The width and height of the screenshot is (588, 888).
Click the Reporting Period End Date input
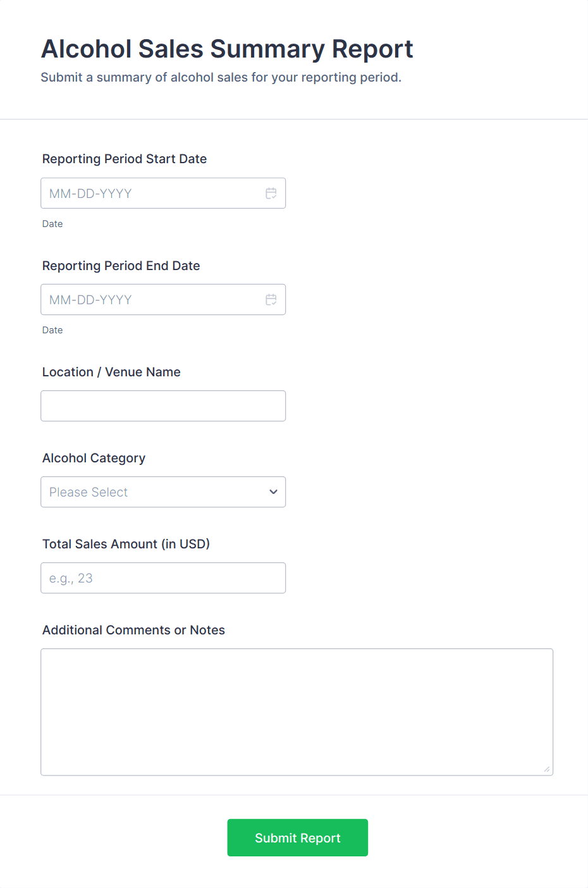(x=152, y=300)
